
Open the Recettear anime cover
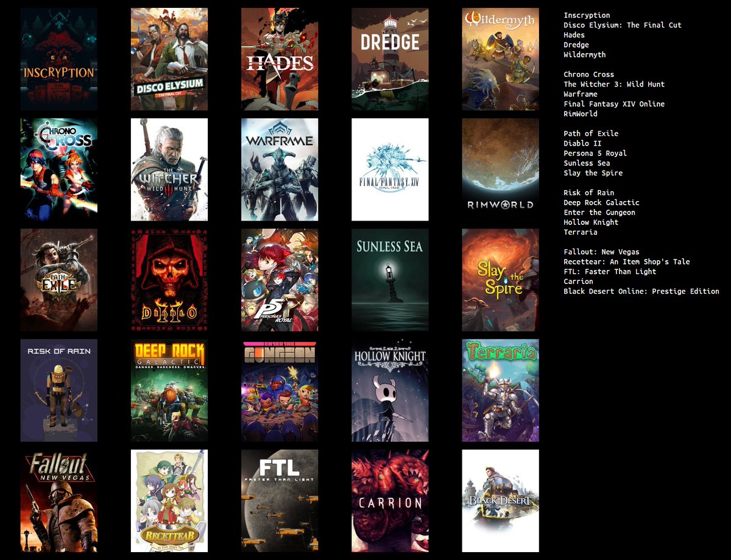tap(169, 501)
